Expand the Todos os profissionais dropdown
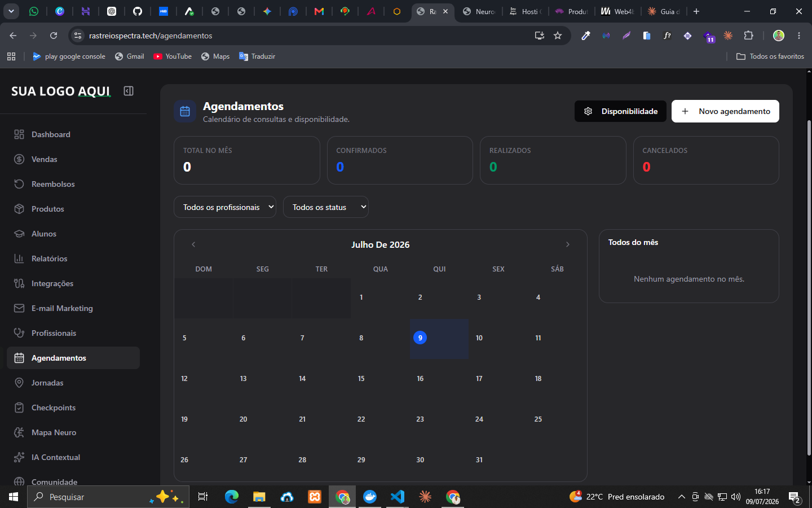The image size is (812, 508). pos(225,207)
